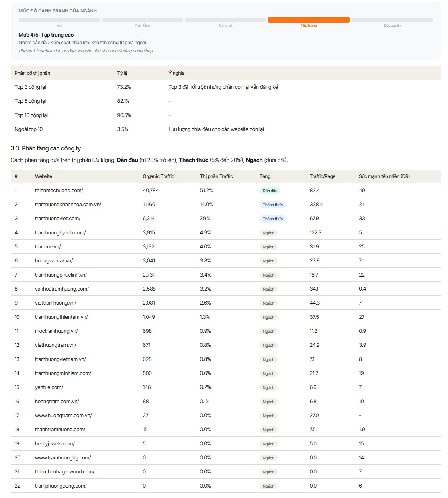Screen dimensions: 448x498
Task: Click the '3.3. Phân tầng các công ty' heading
Action: point(46,148)
